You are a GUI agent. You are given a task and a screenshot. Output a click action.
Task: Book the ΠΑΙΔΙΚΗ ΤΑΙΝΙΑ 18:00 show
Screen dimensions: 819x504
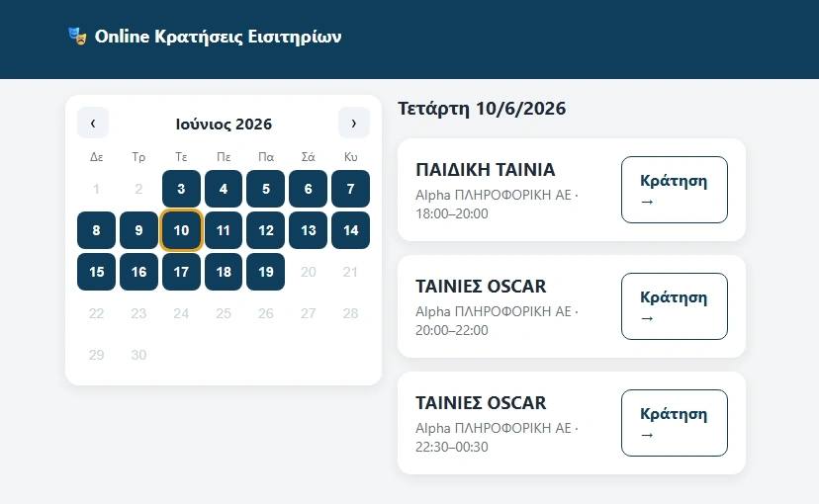click(675, 190)
